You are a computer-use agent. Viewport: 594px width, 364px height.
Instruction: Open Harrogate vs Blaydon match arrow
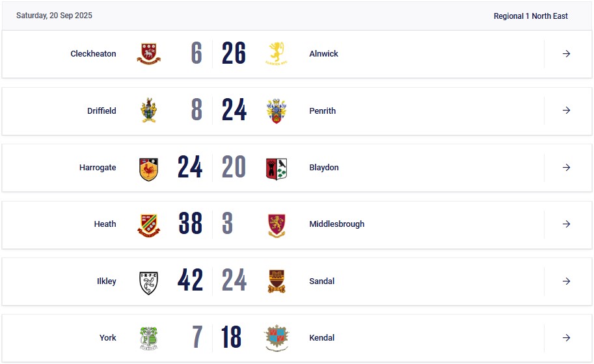(x=566, y=167)
